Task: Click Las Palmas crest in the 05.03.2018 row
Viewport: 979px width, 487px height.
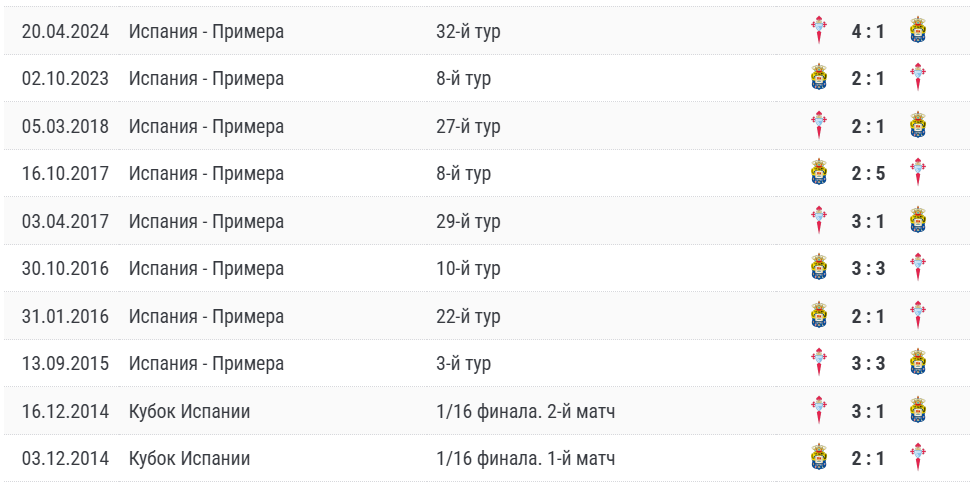Action: [918, 126]
